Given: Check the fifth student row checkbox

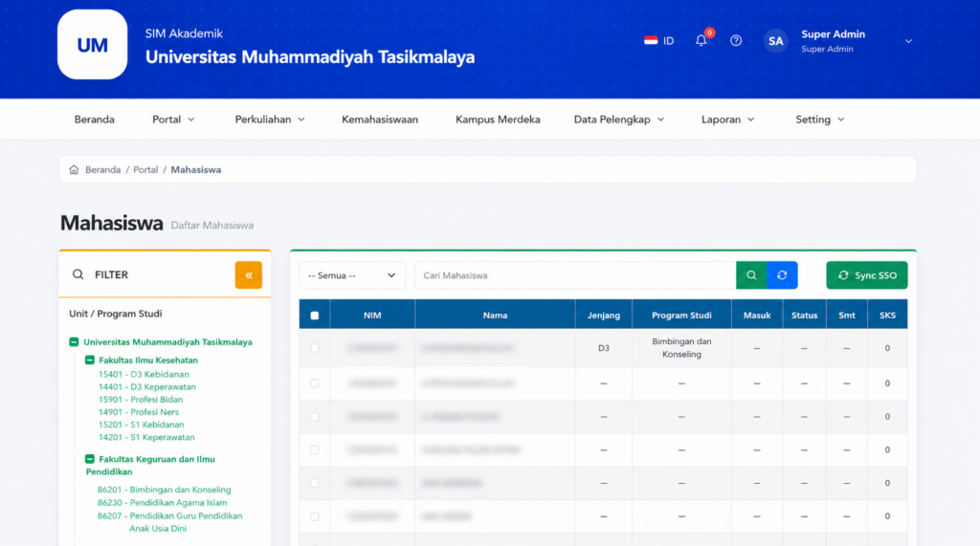Looking at the screenshot, I should click(x=314, y=483).
